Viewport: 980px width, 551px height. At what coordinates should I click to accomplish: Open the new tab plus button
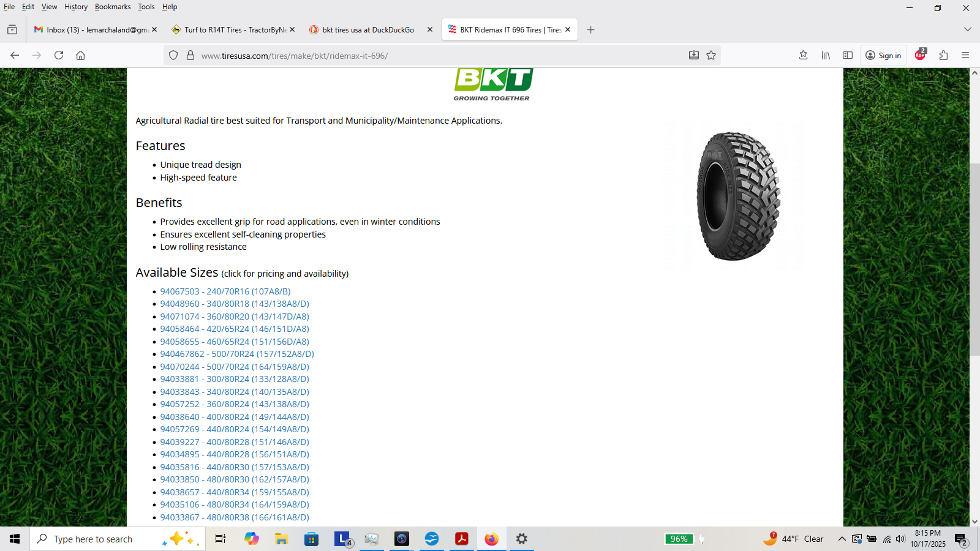click(590, 29)
